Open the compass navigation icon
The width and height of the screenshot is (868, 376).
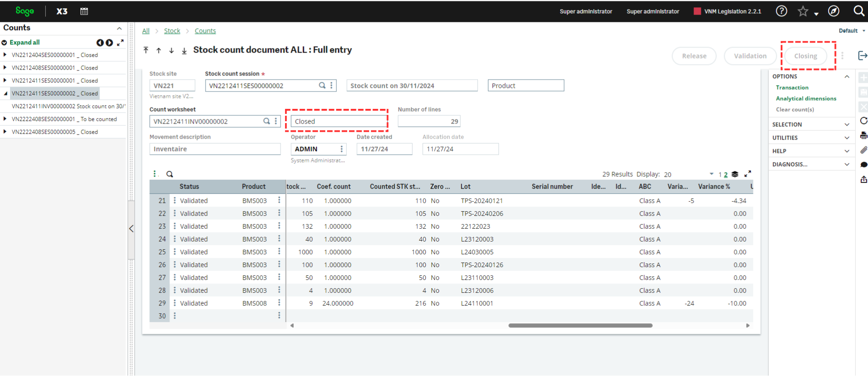(833, 11)
